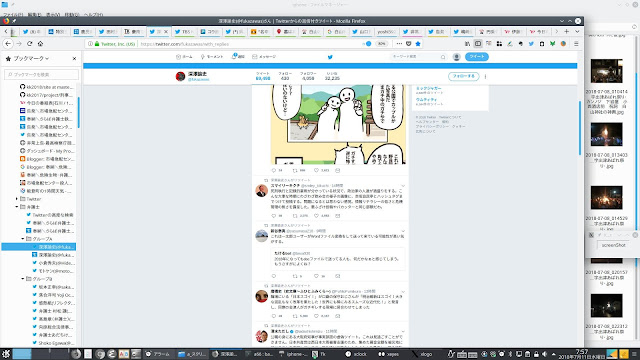Screen dimensions: 640x360
Task: Reload the current Twitter page
Action: click(x=29, y=44)
